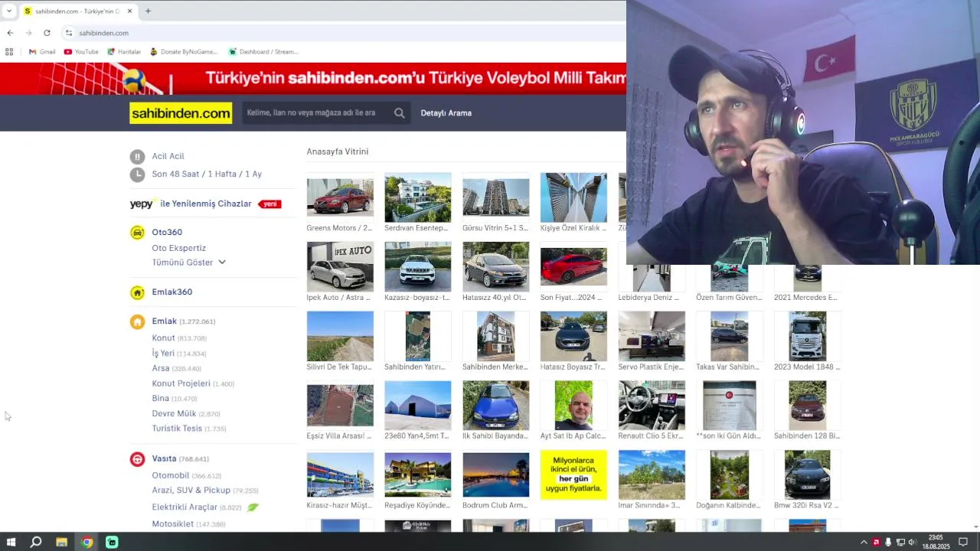
Task: Open Donate ByNoGame bookmark
Action: 184,52
